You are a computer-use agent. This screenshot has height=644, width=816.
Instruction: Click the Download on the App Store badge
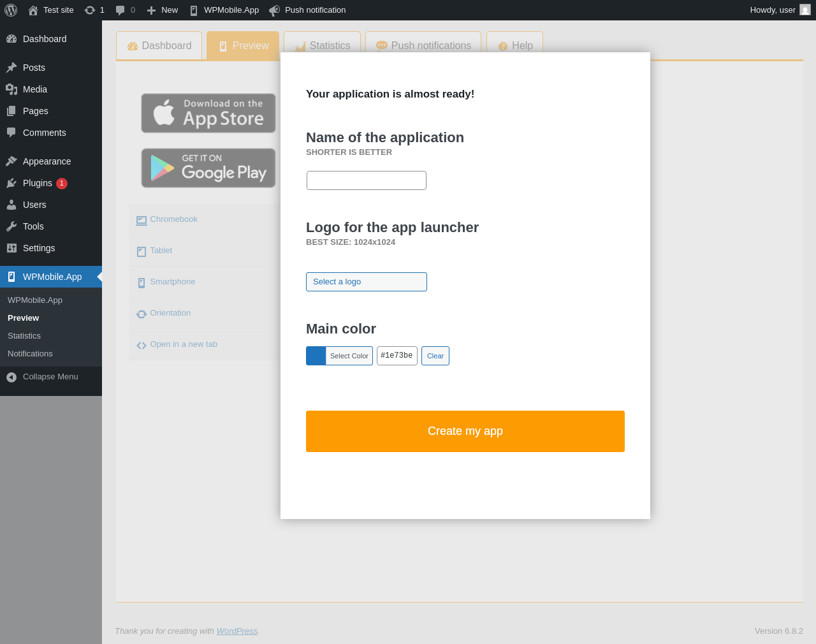(x=208, y=113)
